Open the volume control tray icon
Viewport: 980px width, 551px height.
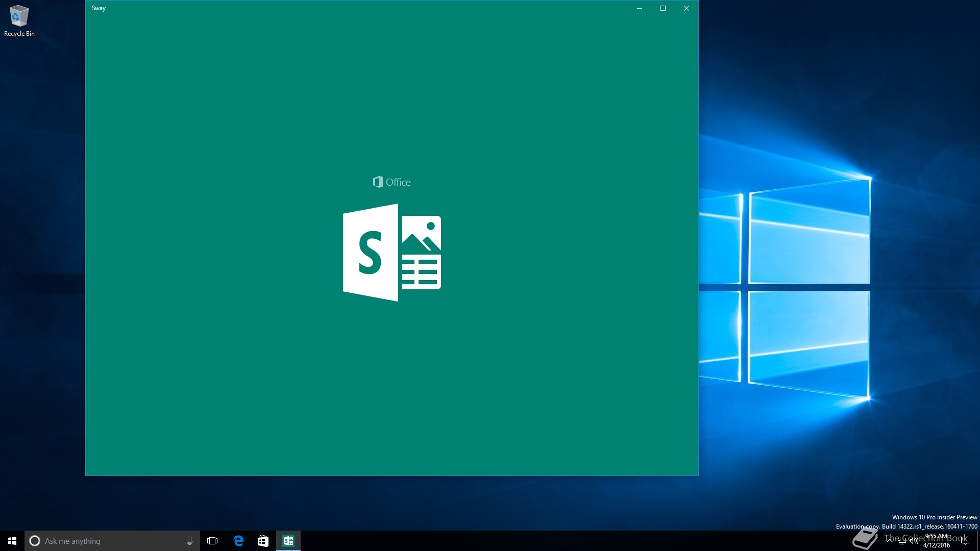point(914,541)
